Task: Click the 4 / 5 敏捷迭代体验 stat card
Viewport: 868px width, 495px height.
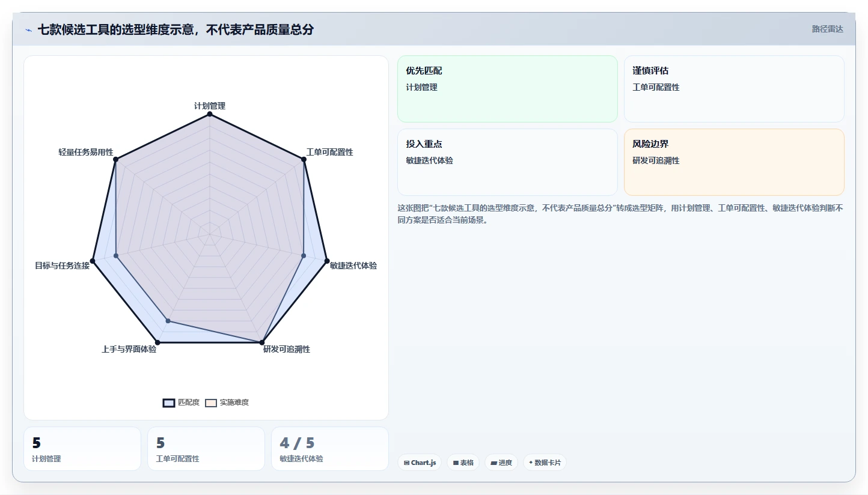Action: coord(330,449)
